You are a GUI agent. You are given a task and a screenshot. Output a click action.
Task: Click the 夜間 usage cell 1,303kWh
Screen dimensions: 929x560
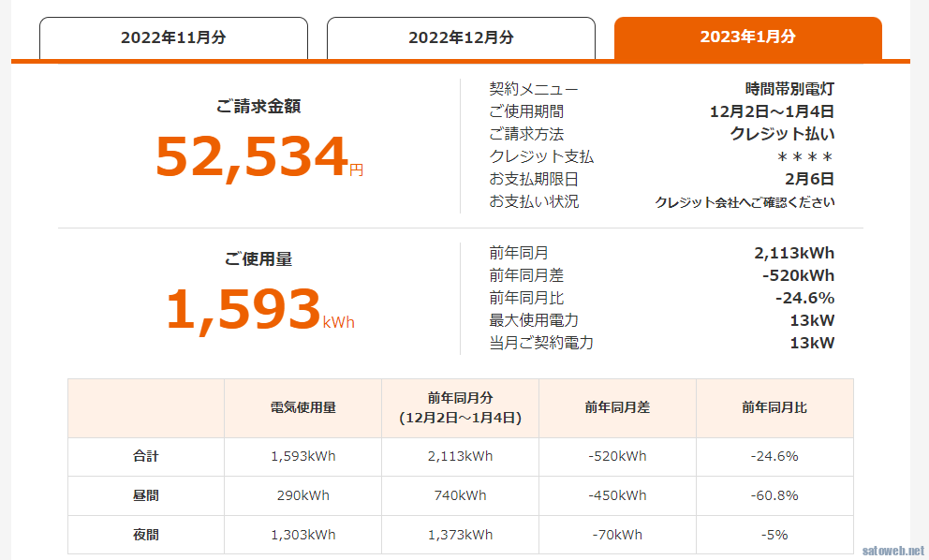click(x=303, y=535)
